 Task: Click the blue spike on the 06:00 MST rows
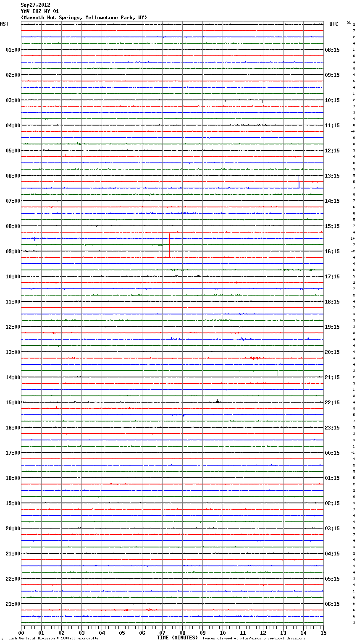pyautogui.click(x=299, y=182)
